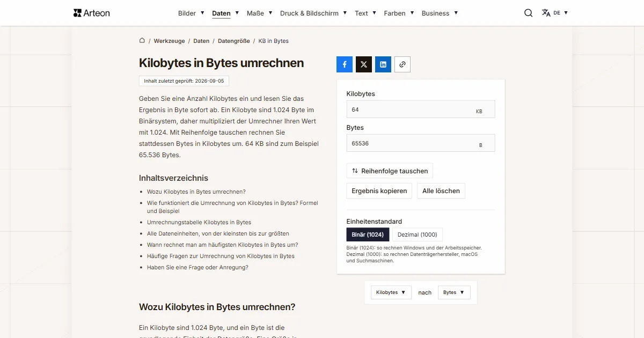644x338 pixels.
Task: Jump to 'Wozu Kilobytes in Bytes umrechnen?'
Action: (x=196, y=192)
